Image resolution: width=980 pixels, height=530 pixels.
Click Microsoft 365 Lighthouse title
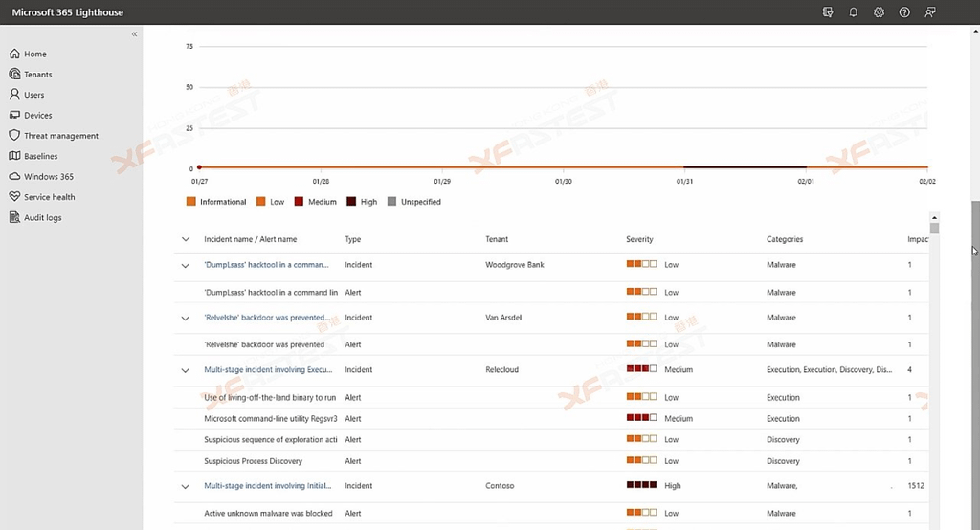(68, 11)
